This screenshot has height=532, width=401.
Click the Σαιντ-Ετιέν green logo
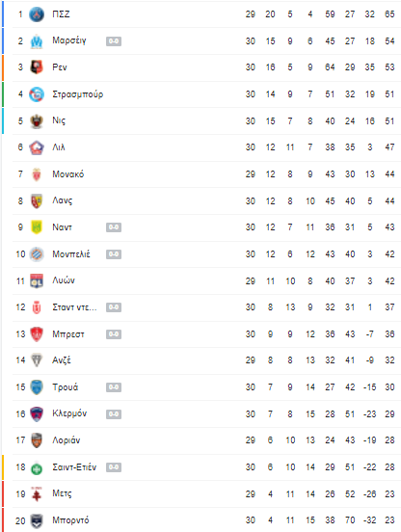[x=37, y=468]
